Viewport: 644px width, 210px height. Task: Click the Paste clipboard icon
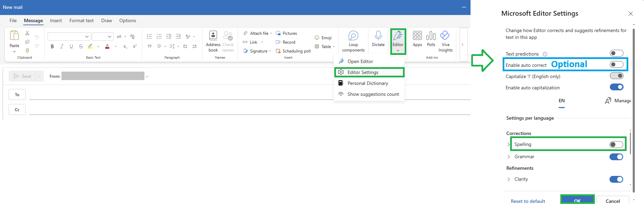tap(14, 35)
